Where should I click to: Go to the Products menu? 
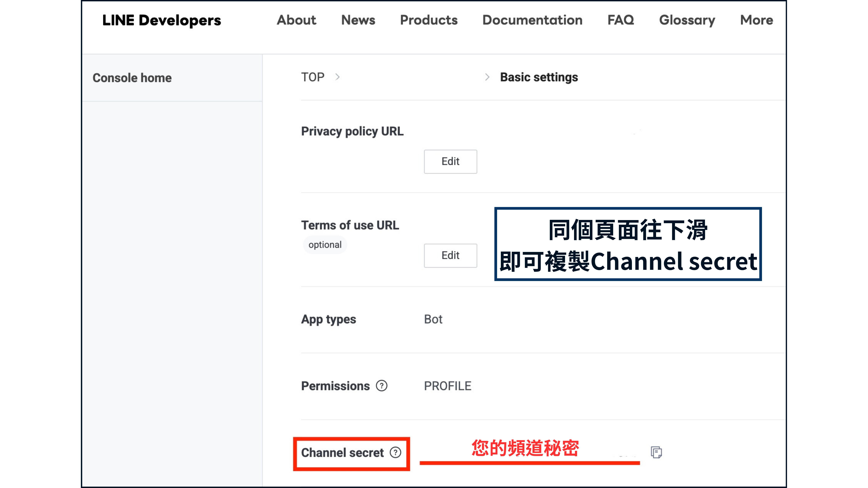pyautogui.click(x=429, y=20)
